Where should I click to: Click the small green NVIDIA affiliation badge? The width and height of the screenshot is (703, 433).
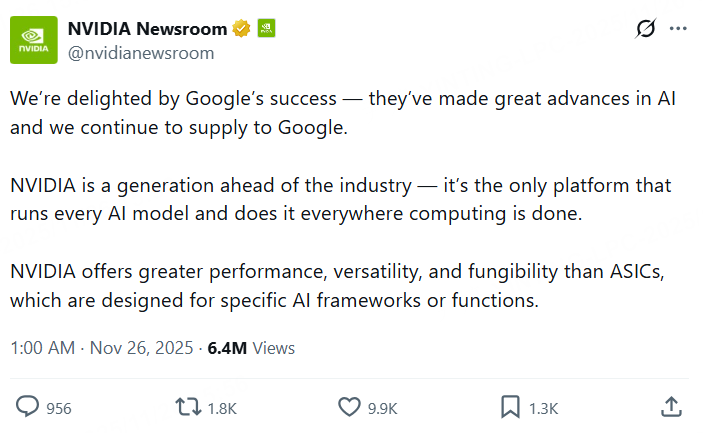tap(266, 28)
